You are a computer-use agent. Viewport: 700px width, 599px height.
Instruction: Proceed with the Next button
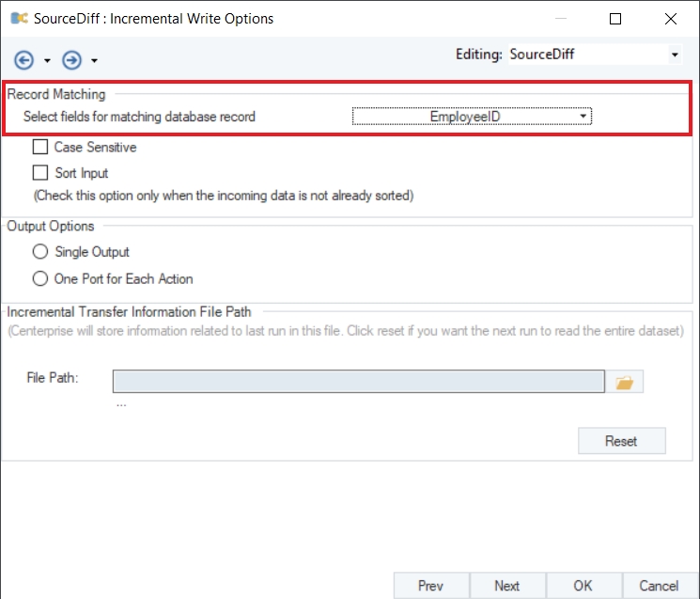point(507,585)
